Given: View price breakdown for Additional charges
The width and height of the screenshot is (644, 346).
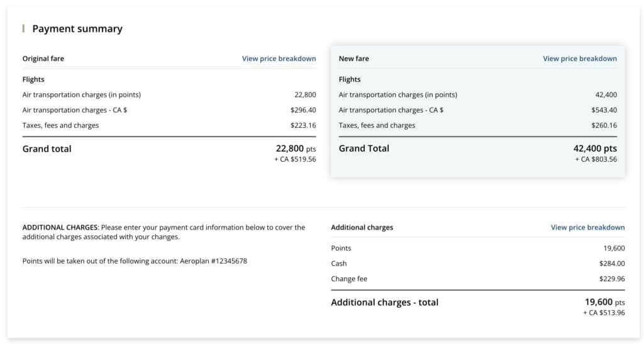Looking at the screenshot, I should pyautogui.click(x=587, y=227).
